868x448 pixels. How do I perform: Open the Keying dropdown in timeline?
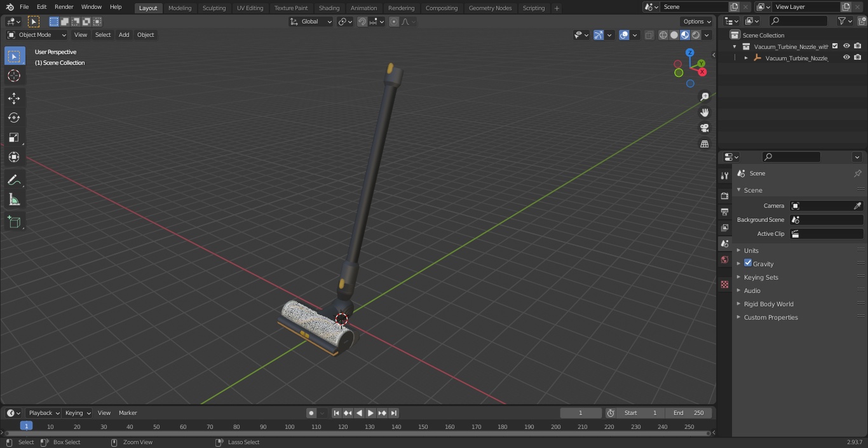point(78,413)
